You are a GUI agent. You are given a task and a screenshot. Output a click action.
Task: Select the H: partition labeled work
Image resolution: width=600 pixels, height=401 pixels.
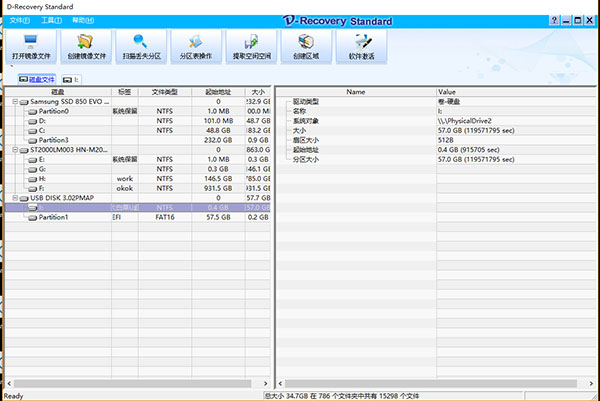pyautogui.click(x=42, y=178)
